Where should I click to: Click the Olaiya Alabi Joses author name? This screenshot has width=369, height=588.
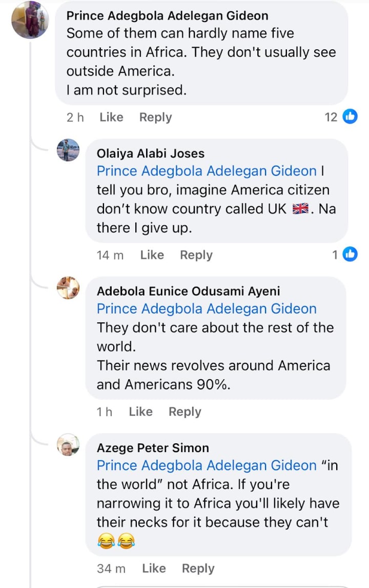tap(150, 153)
